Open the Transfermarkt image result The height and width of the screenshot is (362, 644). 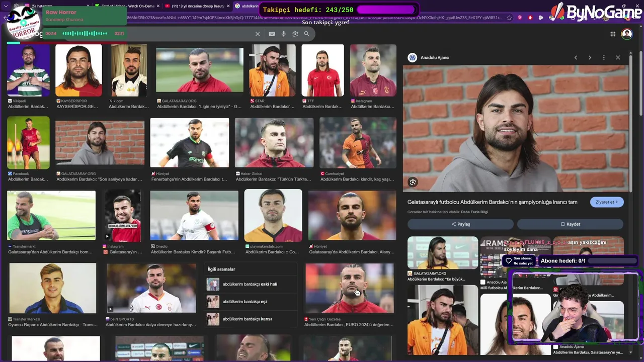(x=51, y=216)
